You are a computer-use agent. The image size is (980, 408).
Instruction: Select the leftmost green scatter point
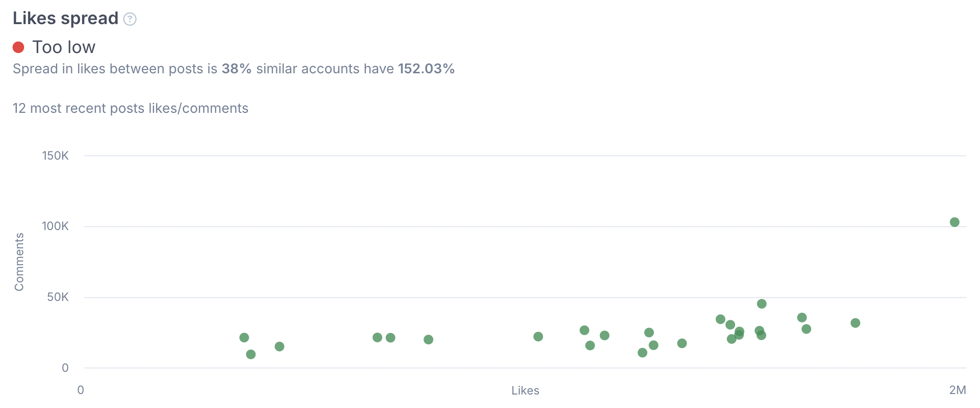(244, 338)
